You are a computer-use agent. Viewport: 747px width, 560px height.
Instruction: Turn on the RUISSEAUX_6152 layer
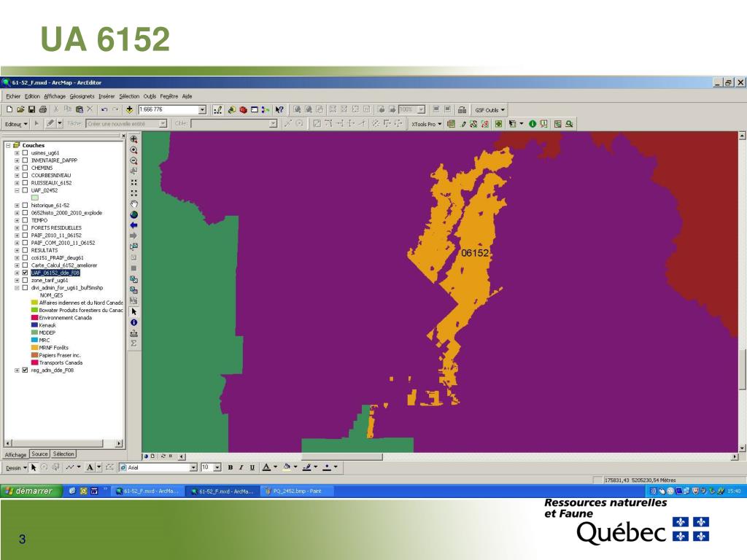pyautogui.click(x=26, y=183)
